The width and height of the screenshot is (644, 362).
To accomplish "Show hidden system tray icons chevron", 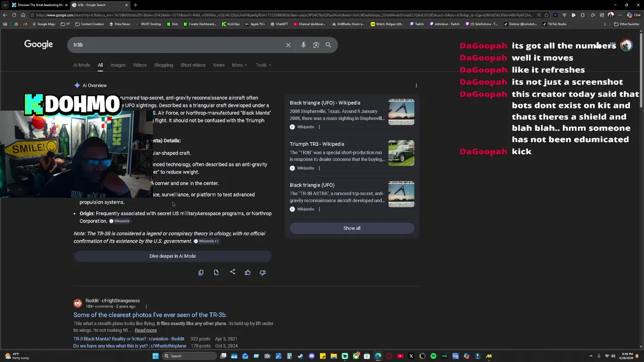I will (x=591, y=356).
